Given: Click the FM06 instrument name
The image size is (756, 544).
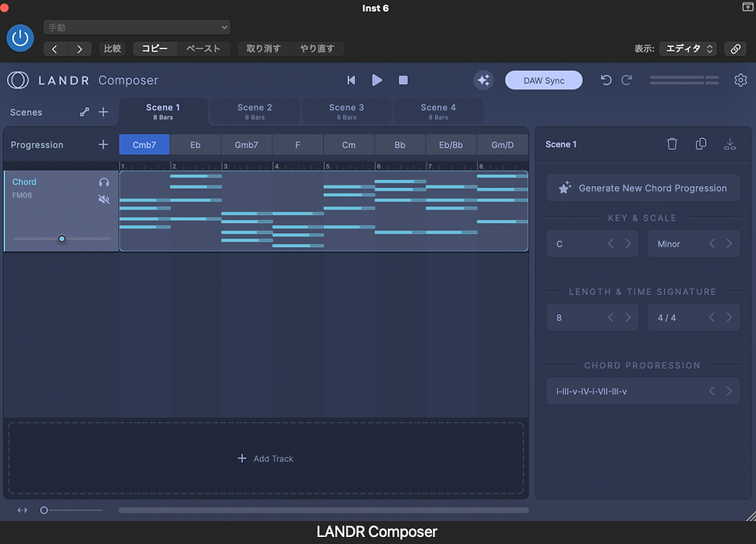Looking at the screenshot, I should pos(22,195).
